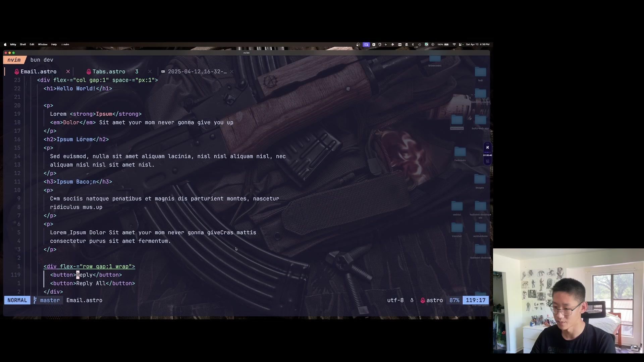Close the 2025-04-12 image buffer tab

click(x=232, y=71)
